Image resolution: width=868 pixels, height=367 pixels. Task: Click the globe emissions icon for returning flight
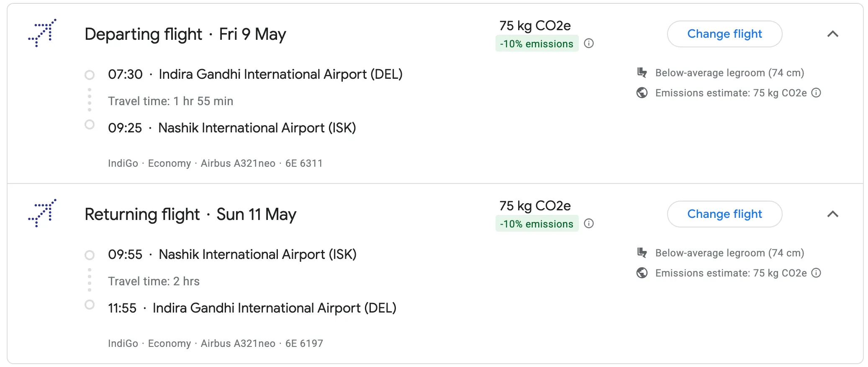tap(642, 273)
